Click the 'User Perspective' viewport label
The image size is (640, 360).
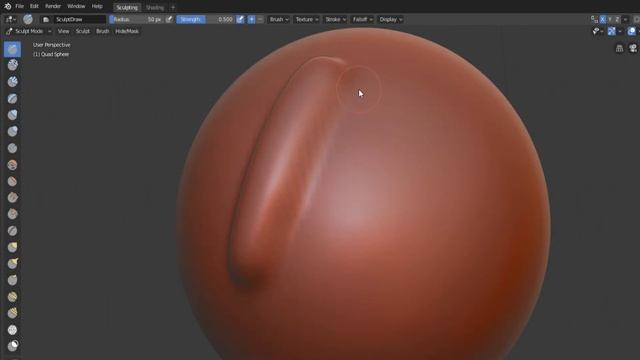coord(51,45)
